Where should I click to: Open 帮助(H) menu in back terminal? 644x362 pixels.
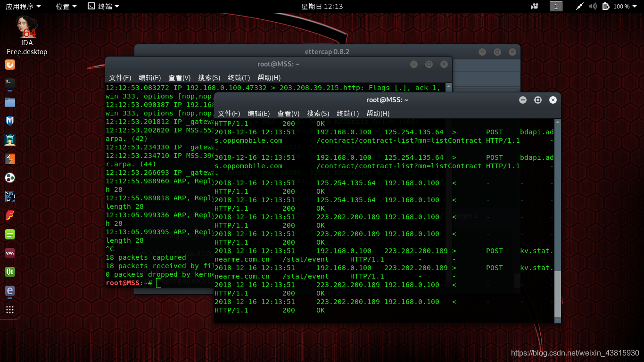point(269,78)
